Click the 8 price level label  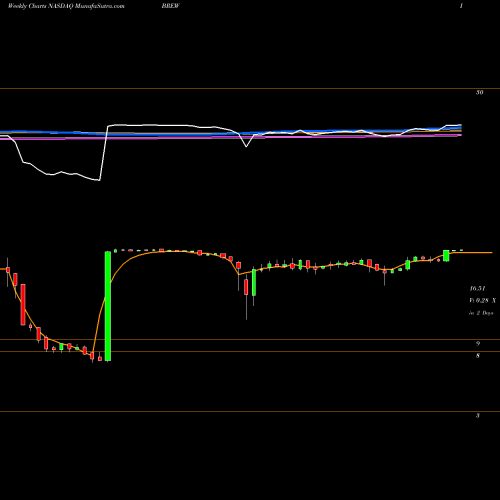point(478,356)
